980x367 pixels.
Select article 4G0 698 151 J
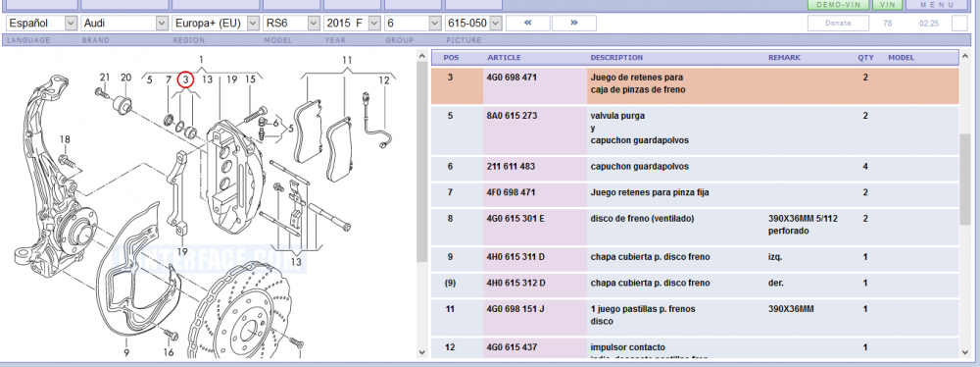click(x=515, y=309)
